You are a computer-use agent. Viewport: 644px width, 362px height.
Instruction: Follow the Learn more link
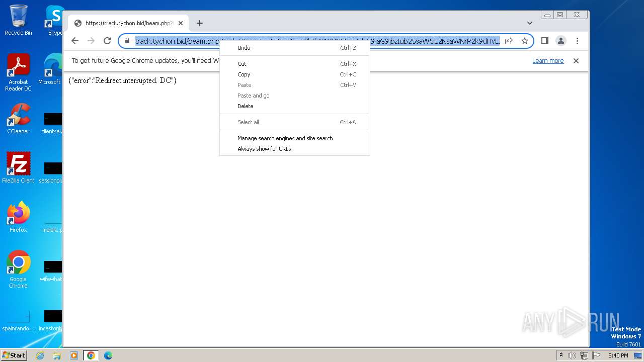pos(548,61)
